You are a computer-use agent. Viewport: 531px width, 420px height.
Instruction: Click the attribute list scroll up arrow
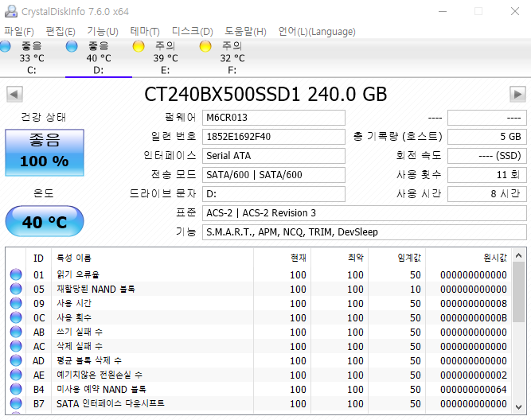[518, 256]
